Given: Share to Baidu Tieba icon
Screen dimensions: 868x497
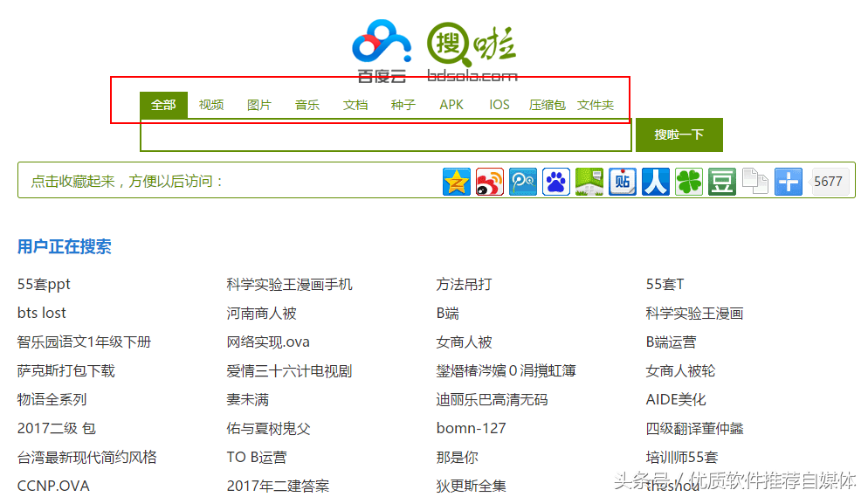Looking at the screenshot, I should (x=623, y=182).
